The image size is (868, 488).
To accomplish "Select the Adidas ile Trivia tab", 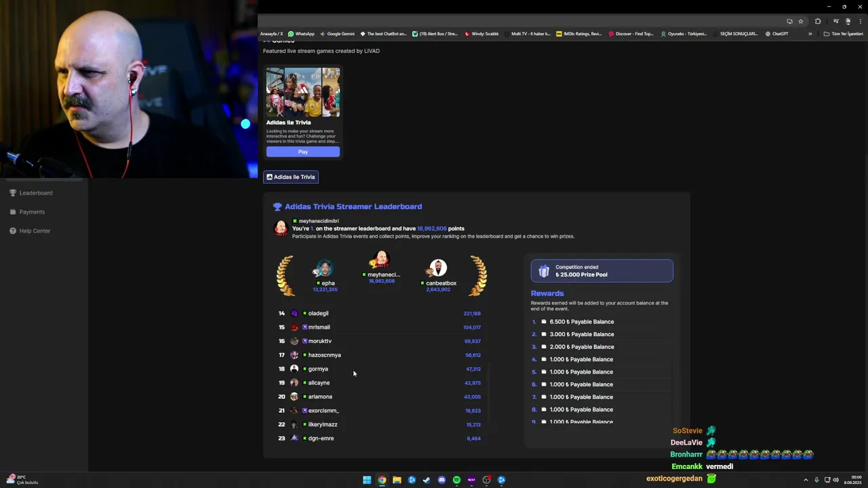I will 291,177.
